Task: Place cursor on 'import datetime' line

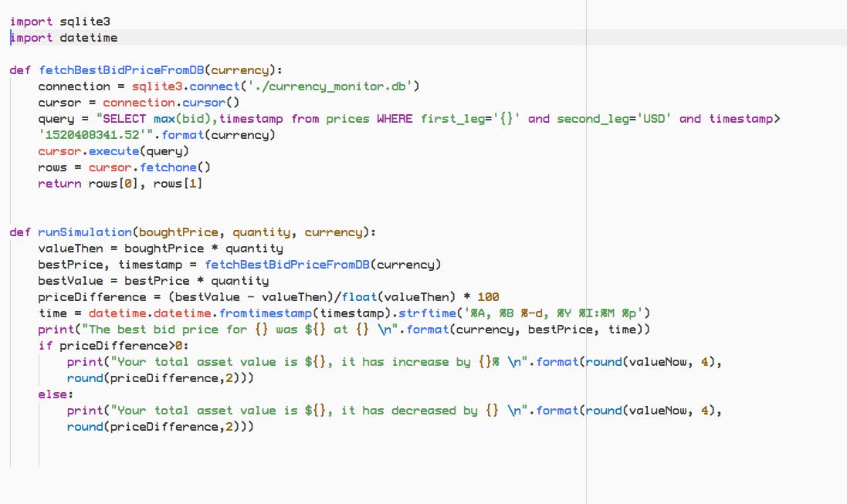Action: (64, 37)
